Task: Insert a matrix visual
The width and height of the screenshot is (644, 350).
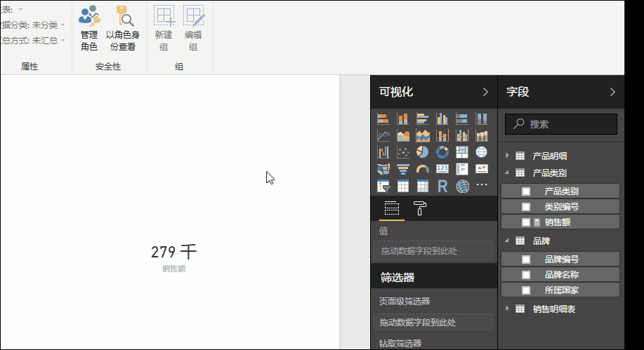Action: point(422,187)
